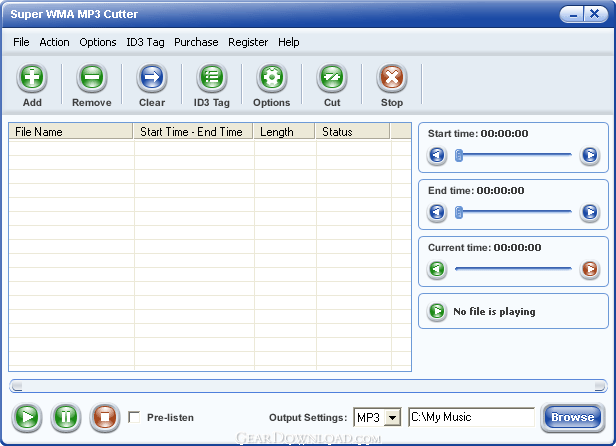Viewport: 616px width, 446px height.
Task: Click the End time slider handle
Action: click(x=458, y=213)
